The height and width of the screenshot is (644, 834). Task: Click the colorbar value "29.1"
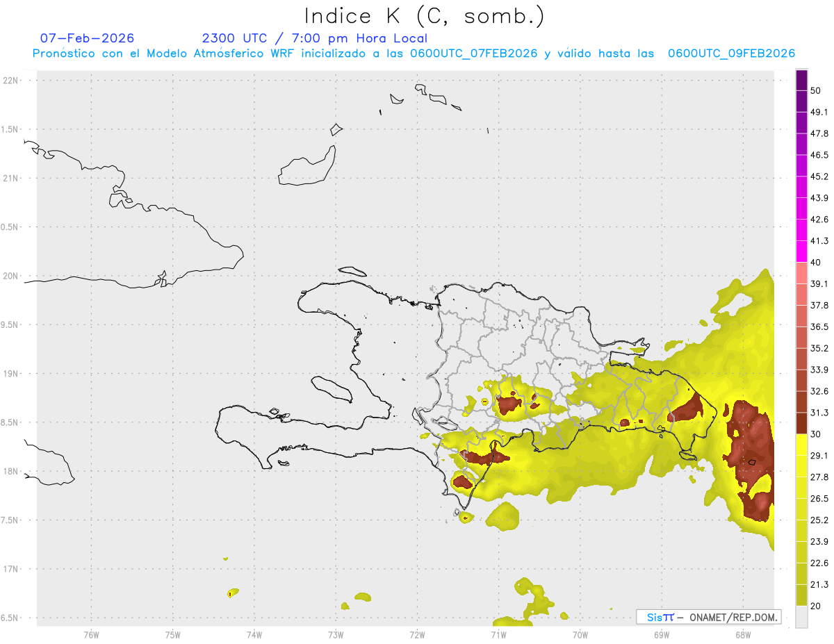(819, 456)
